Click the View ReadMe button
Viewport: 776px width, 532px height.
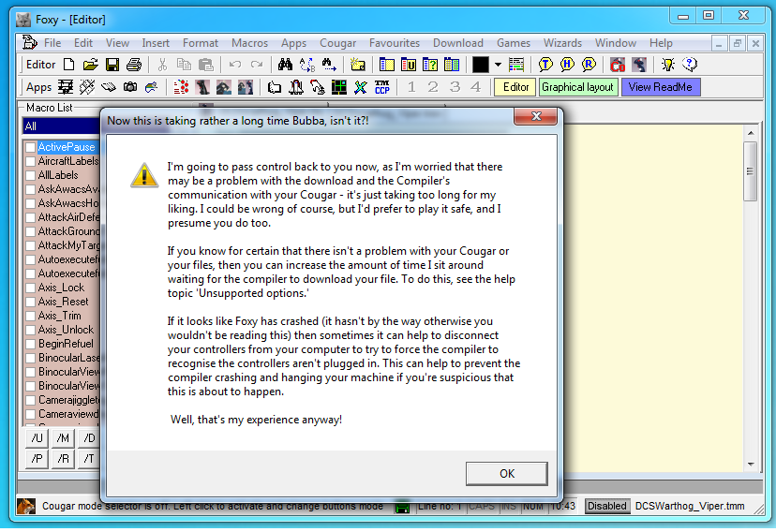click(660, 87)
